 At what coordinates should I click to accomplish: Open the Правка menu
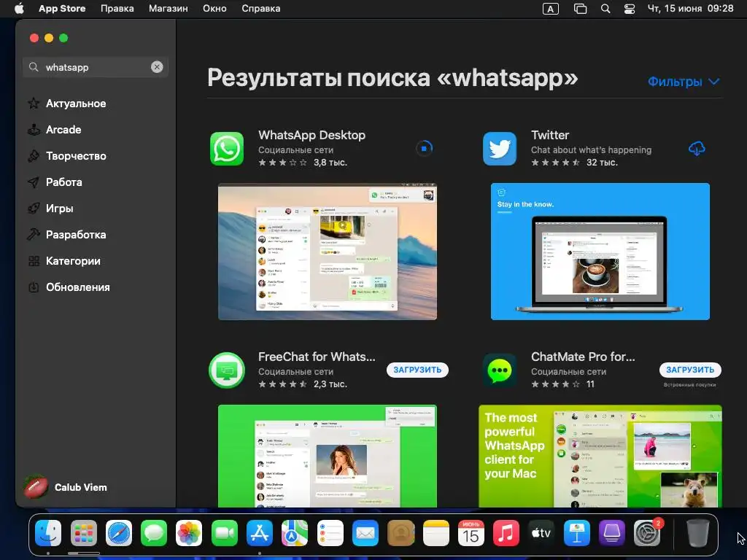[x=117, y=9]
